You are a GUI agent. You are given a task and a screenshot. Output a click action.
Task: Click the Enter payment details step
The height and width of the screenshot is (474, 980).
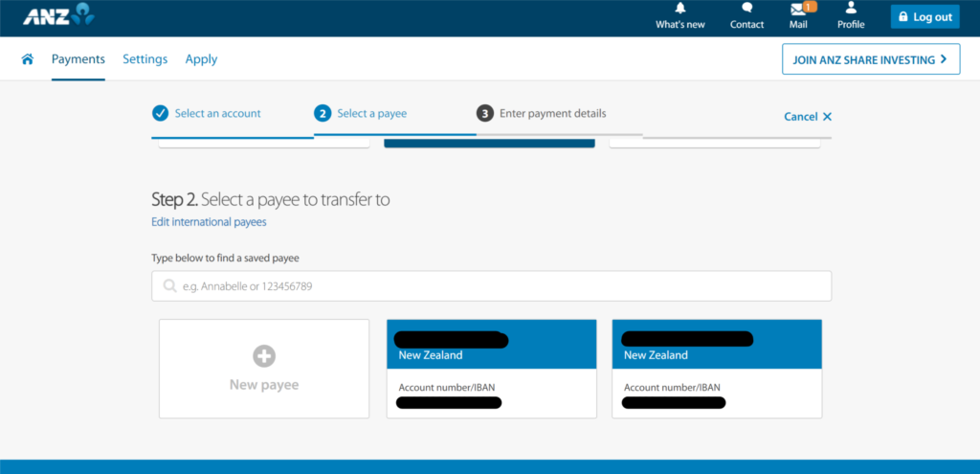552,113
